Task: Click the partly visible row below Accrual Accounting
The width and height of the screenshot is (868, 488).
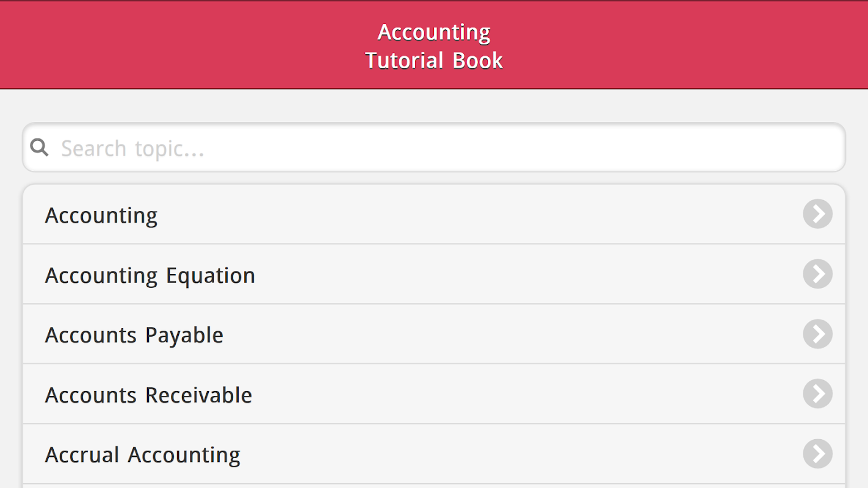Action: click(x=434, y=486)
